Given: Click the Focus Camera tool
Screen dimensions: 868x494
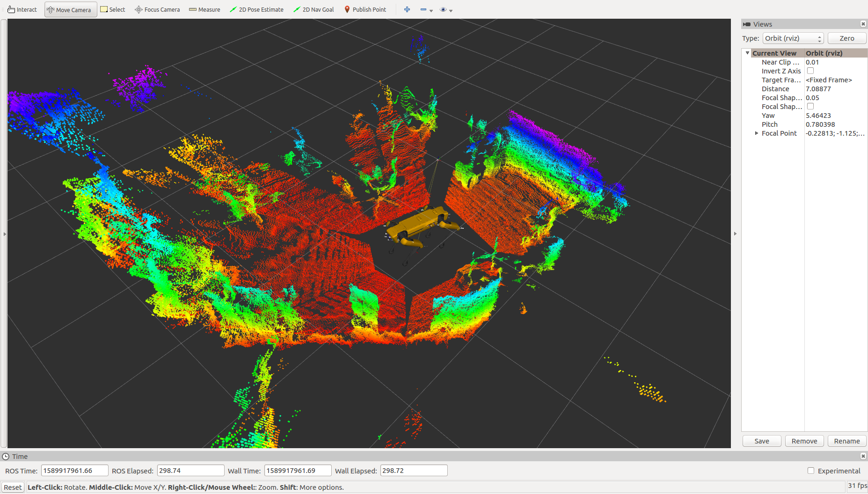Looking at the screenshot, I should point(157,9).
